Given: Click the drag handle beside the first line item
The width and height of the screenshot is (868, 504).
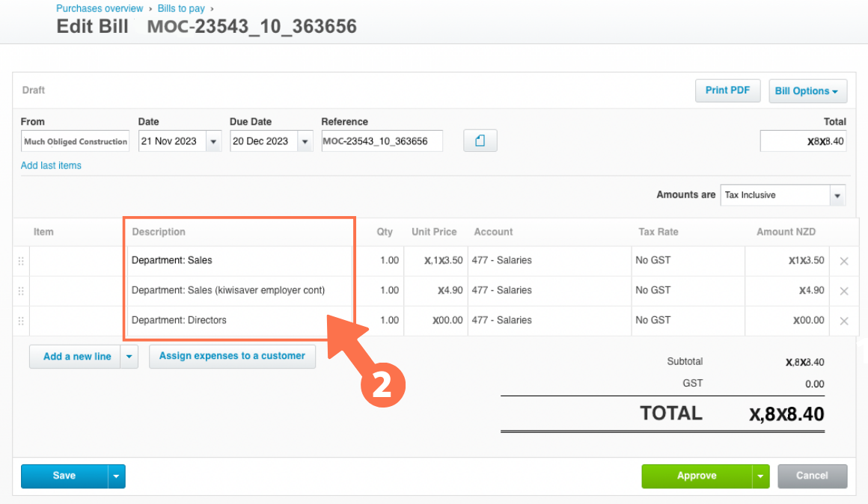Looking at the screenshot, I should coord(20,260).
